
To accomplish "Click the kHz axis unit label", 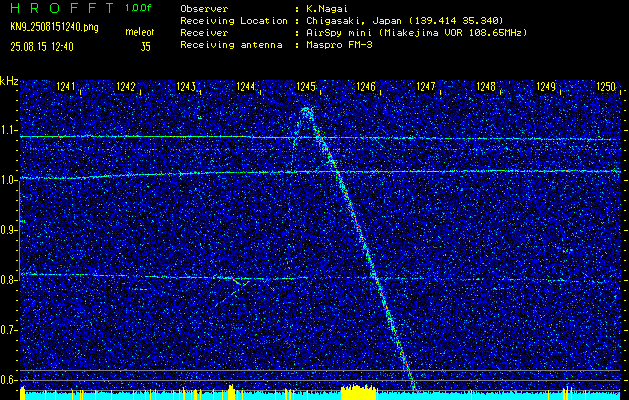I will click(9, 81).
